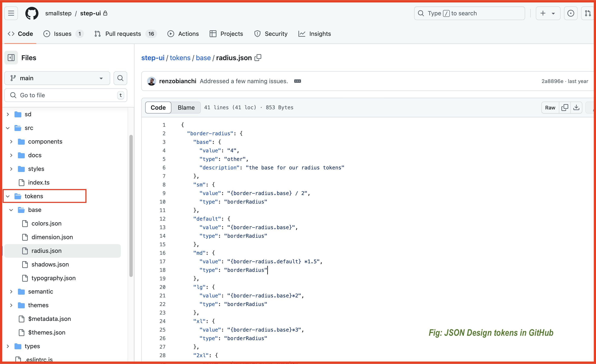This screenshot has width=596, height=364.
Task: Collapse the src folder
Action: tap(7, 128)
